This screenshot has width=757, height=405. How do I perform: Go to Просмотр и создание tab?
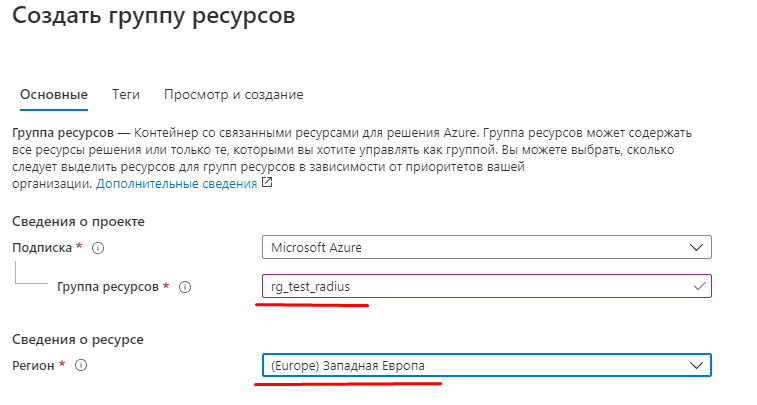[233, 94]
